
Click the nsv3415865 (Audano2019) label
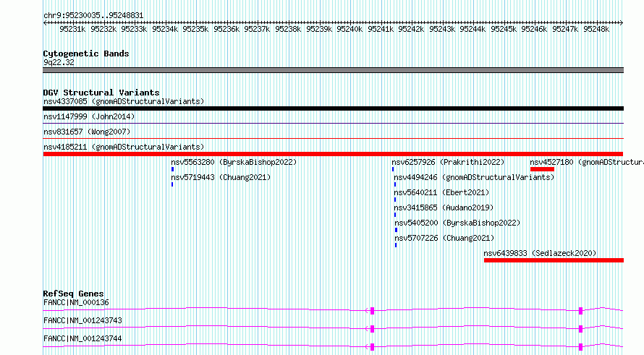pyautogui.click(x=444, y=208)
